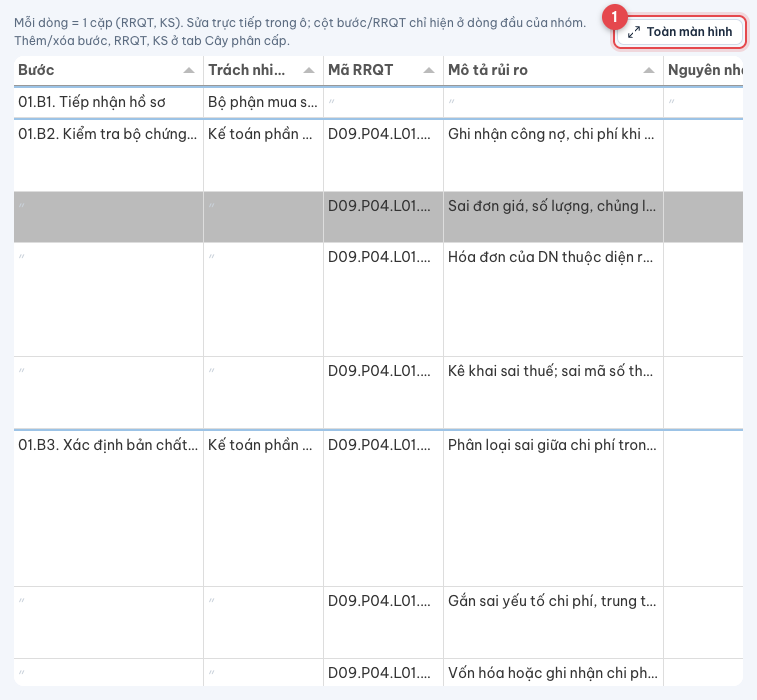Viewport: 757px width, 700px height.
Task: Select cell Kê khai sai thuế; sai mã số th...
Action: [x=553, y=392]
